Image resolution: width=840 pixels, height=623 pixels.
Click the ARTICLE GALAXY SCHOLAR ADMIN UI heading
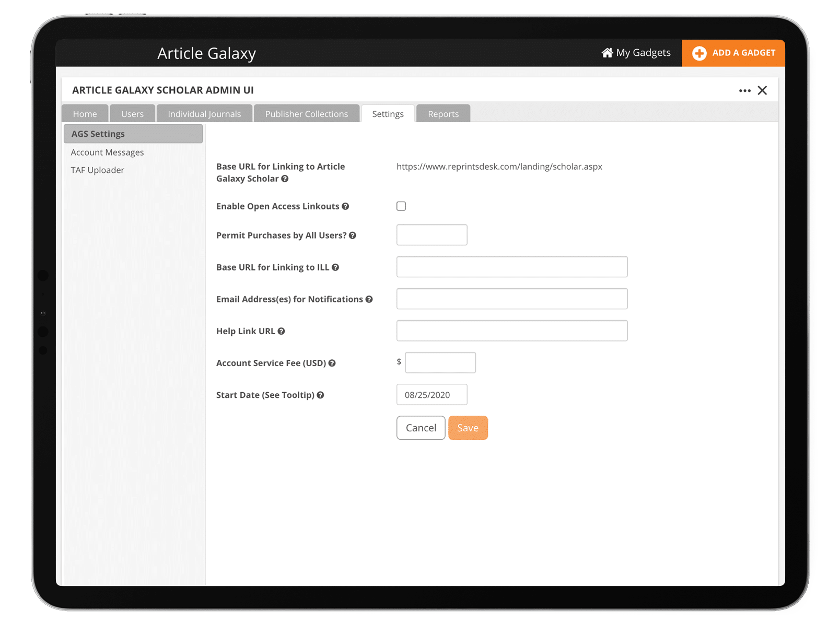point(163,90)
